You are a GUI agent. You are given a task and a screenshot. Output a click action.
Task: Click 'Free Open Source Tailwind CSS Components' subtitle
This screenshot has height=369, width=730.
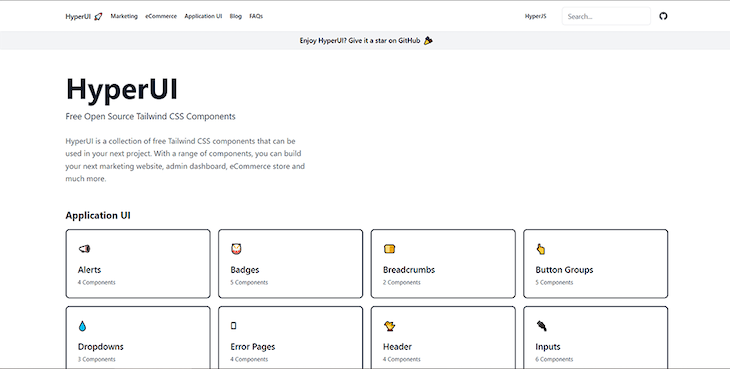point(150,116)
